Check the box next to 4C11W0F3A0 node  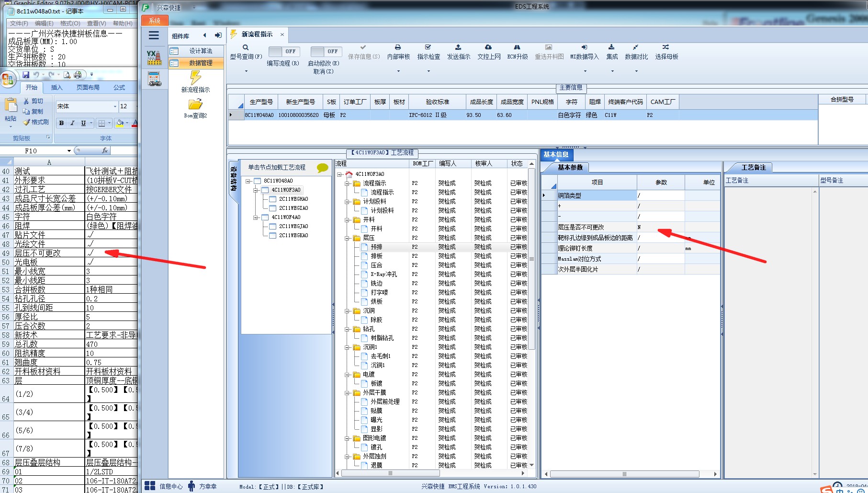pyautogui.click(x=265, y=190)
